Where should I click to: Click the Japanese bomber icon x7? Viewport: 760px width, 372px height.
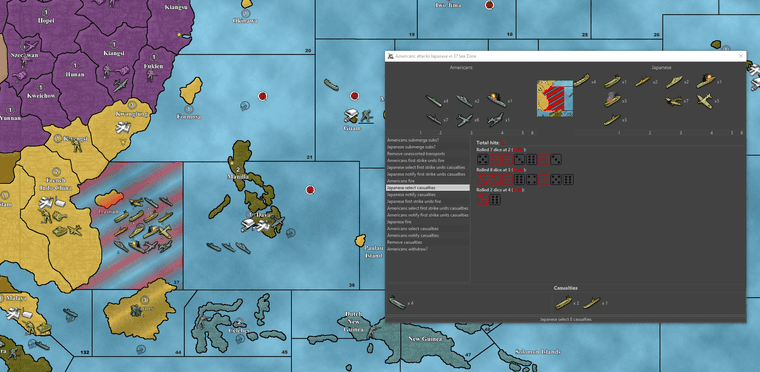tap(674, 101)
